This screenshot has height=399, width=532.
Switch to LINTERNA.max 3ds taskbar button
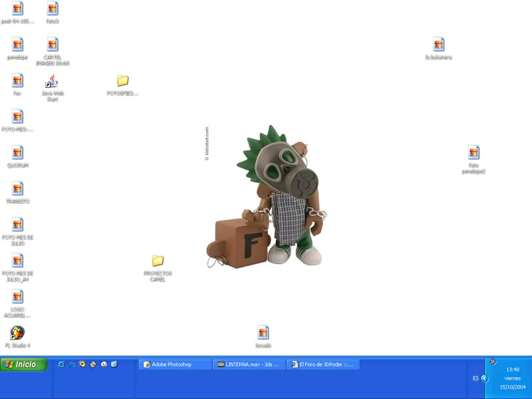pyautogui.click(x=249, y=364)
